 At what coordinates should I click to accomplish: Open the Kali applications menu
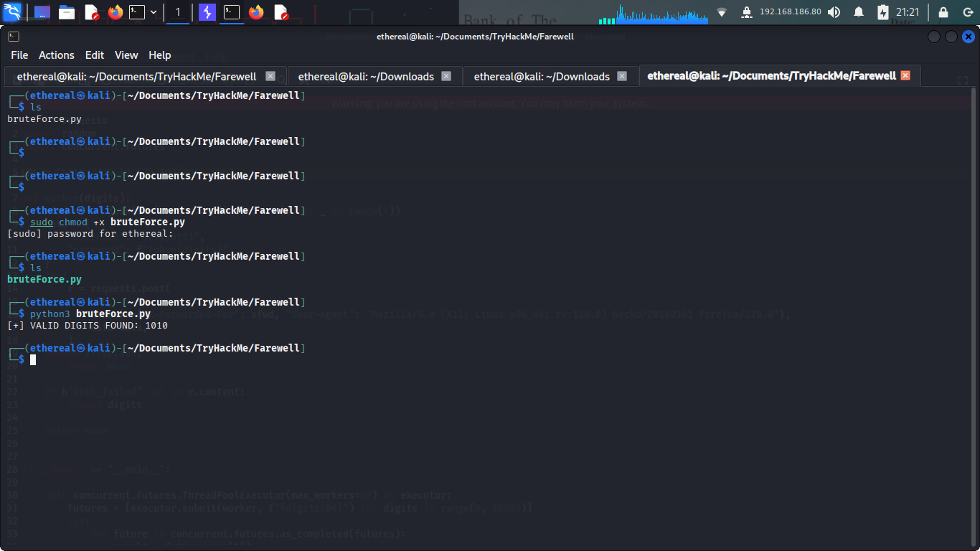13,12
